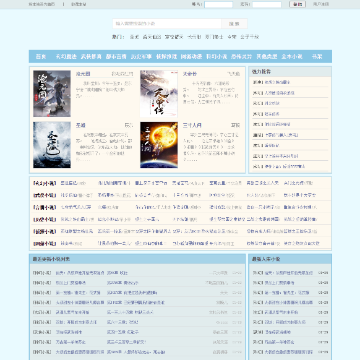The image size is (360, 360).
Task: Open the 科幻小说 category tab
Action: (216, 57)
